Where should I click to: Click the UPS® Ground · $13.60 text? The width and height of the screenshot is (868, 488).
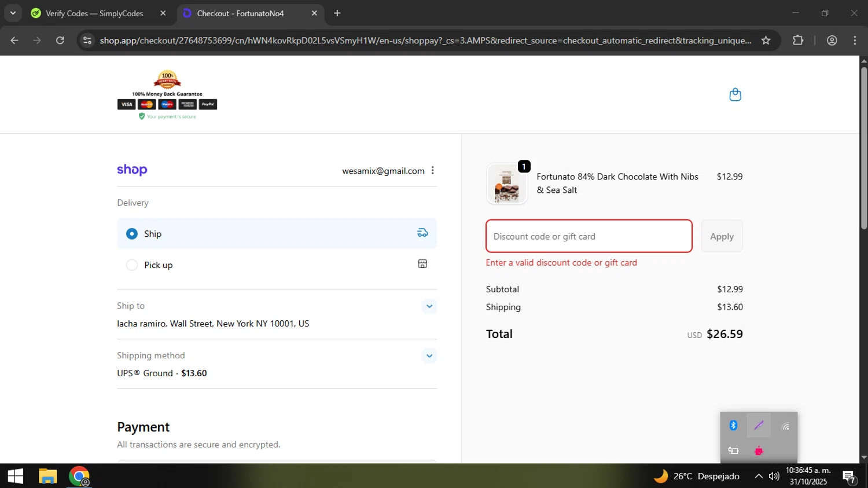(162, 373)
